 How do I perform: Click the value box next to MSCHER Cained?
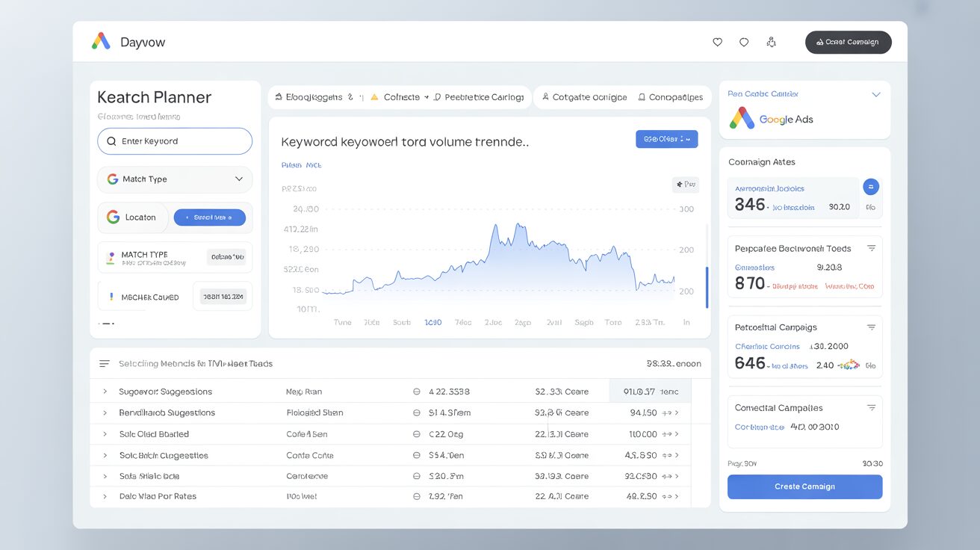tap(223, 297)
